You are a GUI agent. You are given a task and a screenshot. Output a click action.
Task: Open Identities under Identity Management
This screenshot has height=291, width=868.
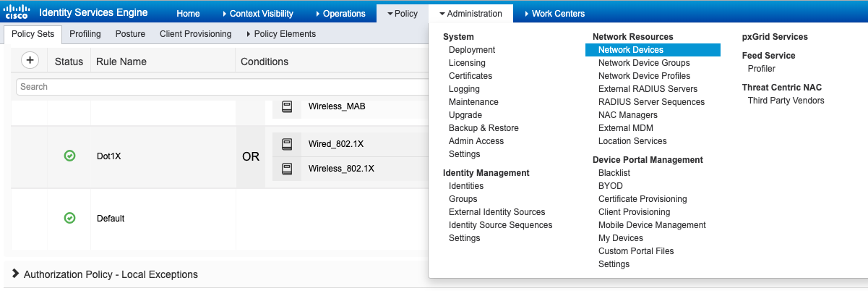[x=466, y=186]
